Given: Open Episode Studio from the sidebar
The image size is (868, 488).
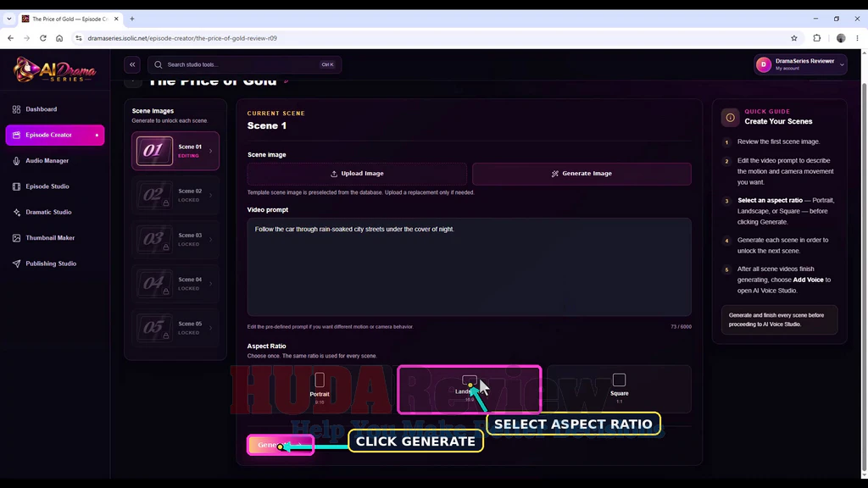Looking at the screenshot, I should tap(55, 186).
